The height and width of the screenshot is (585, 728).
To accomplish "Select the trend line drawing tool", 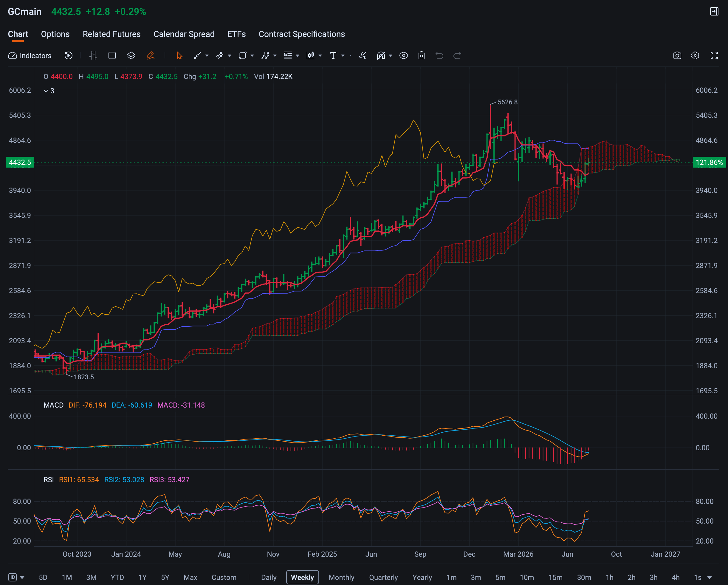I will [197, 56].
